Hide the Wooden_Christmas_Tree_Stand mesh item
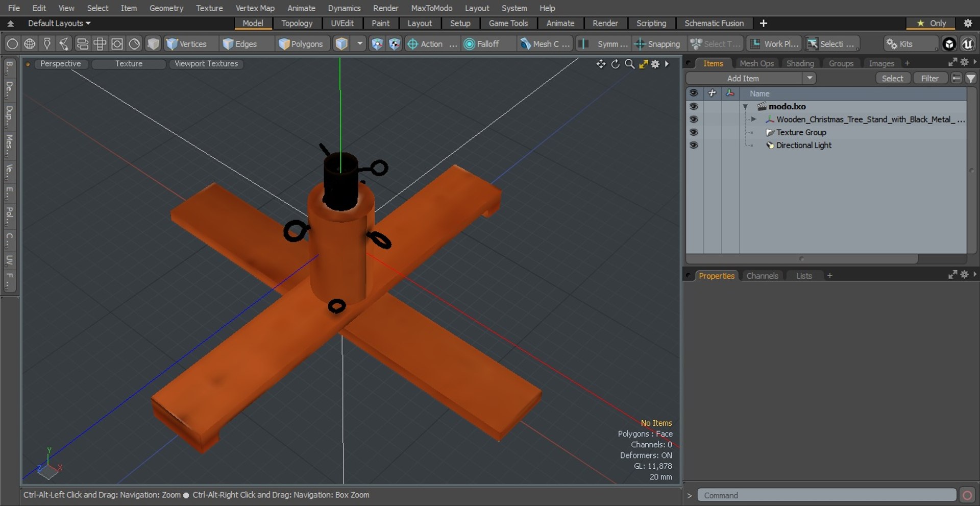 (693, 119)
